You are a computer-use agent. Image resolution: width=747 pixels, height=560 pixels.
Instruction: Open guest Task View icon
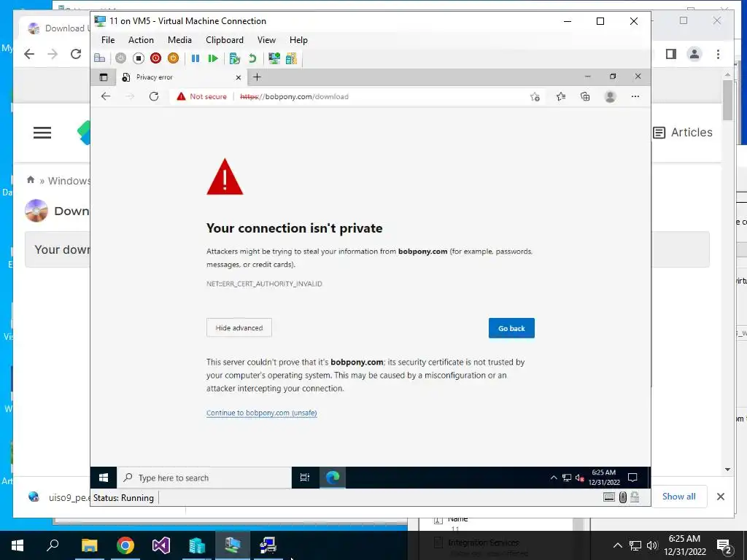click(305, 477)
